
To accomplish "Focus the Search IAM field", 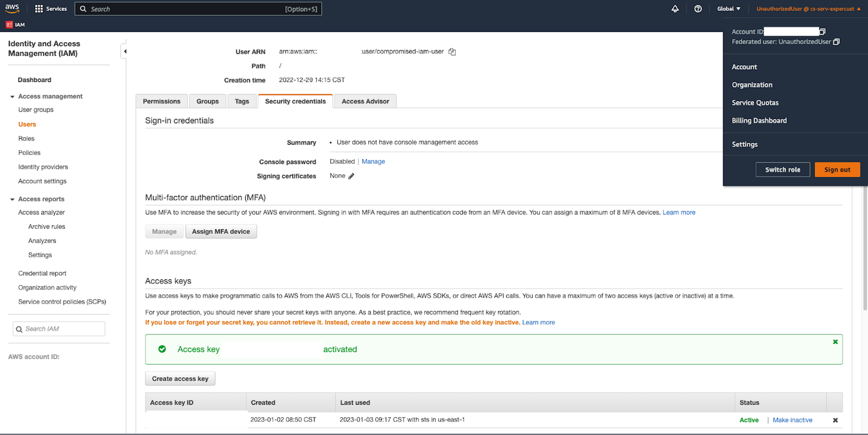I will pyautogui.click(x=59, y=329).
